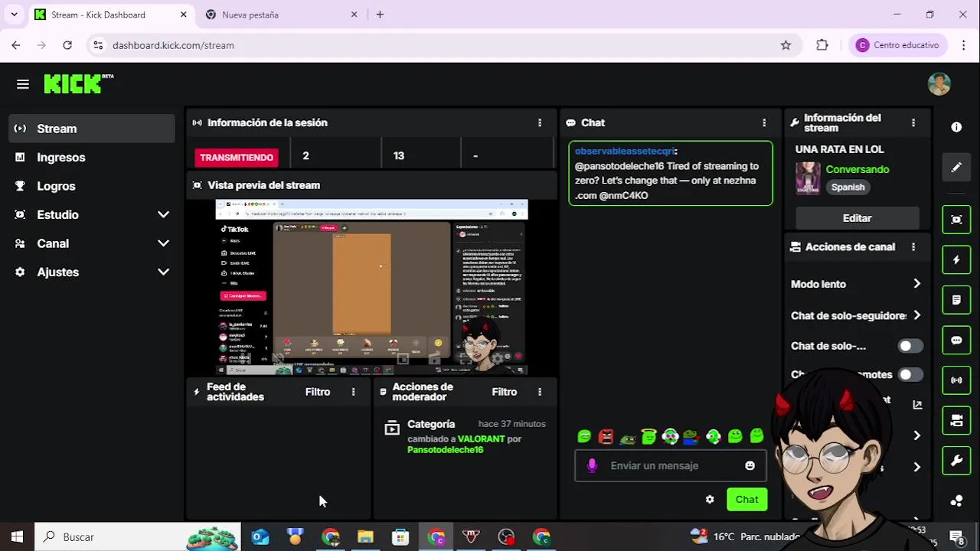Toggle session info broadcast icon in right sidebar
The width and height of the screenshot is (980, 551).
click(956, 380)
